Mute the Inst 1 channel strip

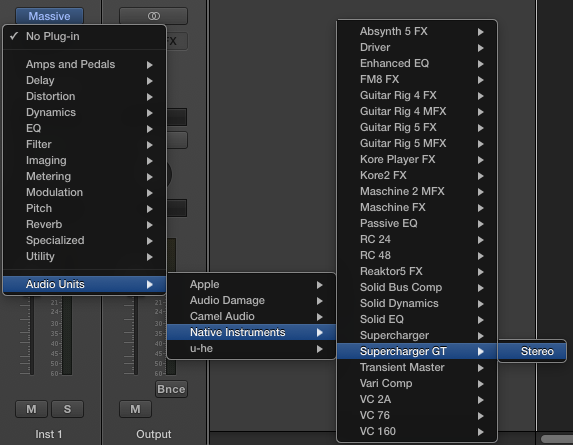(31, 409)
